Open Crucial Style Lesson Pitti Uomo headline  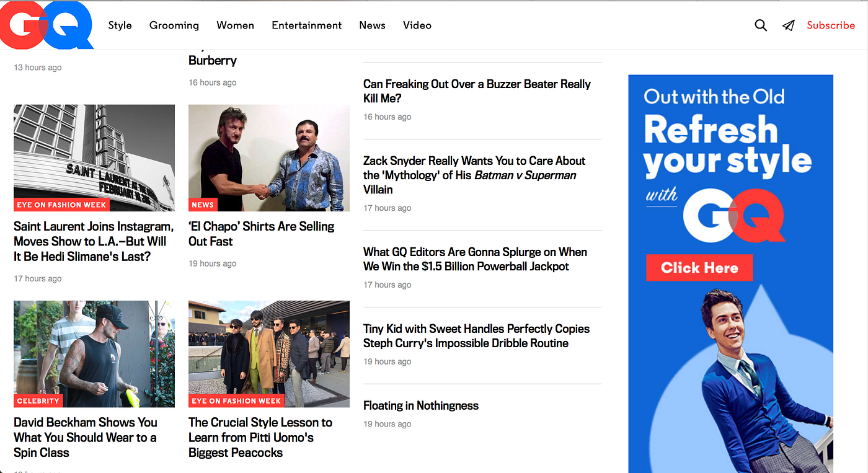coord(260,438)
